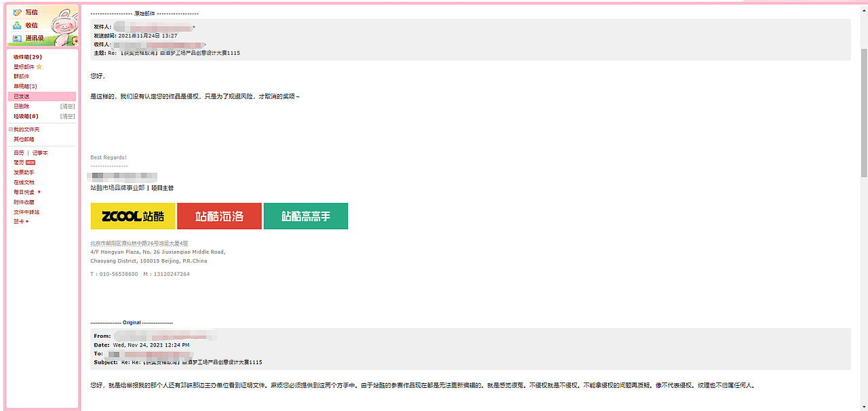Image resolution: width=868 pixels, height=411 pixels.
Task: Select the 已发送 sent folder
Action: pyautogui.click(x=42, y=96)
